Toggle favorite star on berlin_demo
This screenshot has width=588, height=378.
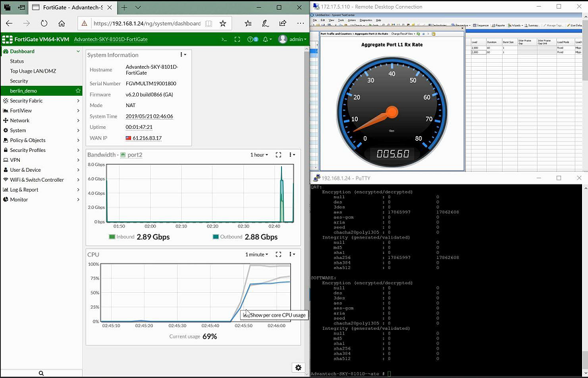78,91
